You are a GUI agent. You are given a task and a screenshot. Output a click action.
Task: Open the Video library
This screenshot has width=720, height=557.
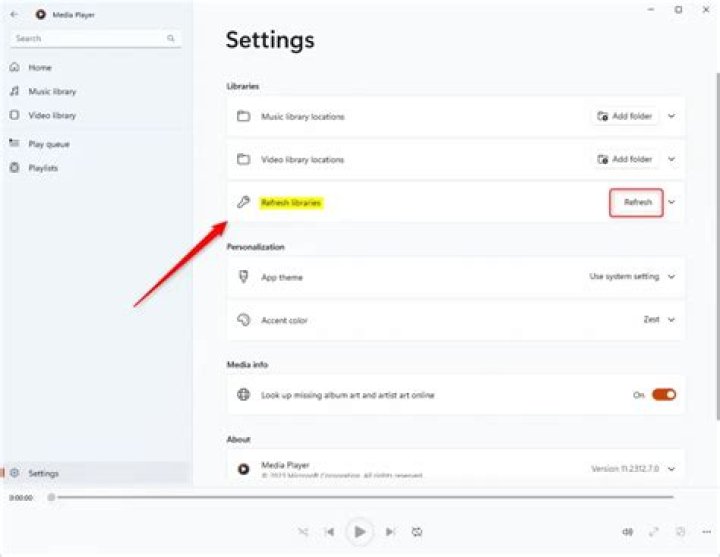[x=96, y=115]
